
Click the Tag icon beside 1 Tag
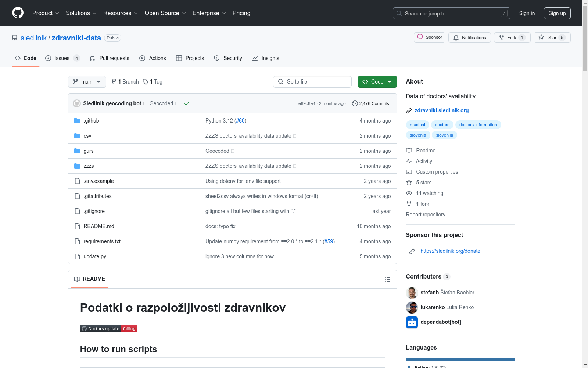pyautogui.click(x=146, y=82)
